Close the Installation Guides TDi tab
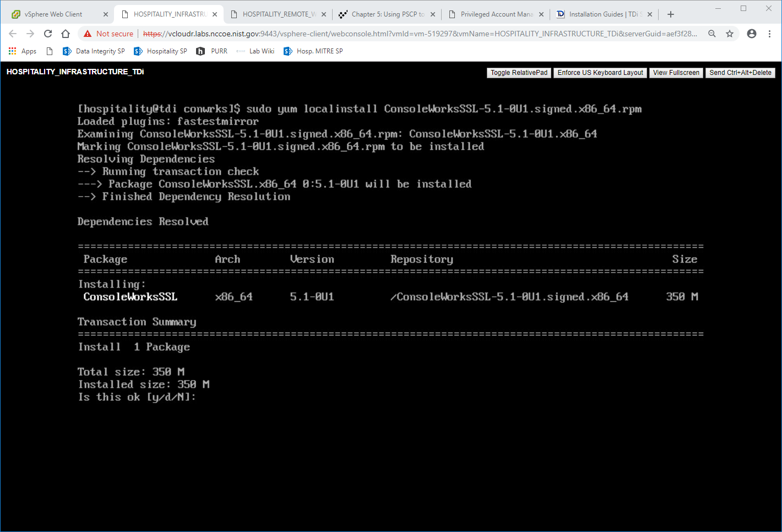Viewport: 782px width, 532px height. (650, 14)
